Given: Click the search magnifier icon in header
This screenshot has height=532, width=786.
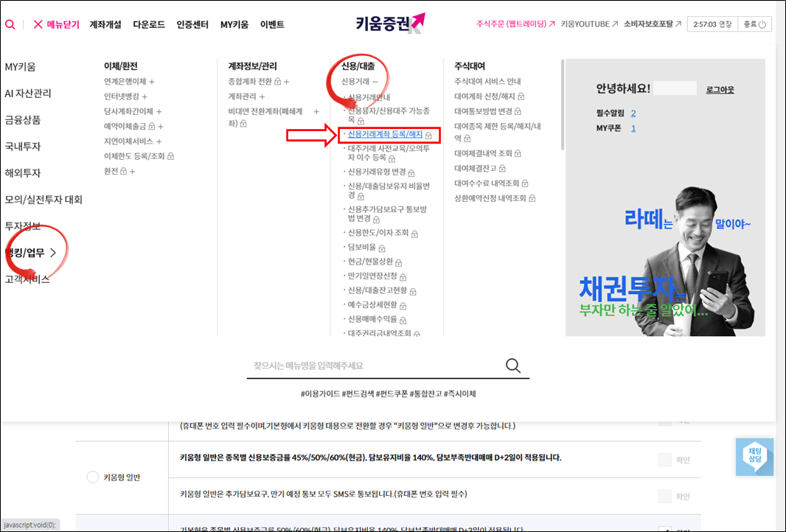Looking at the screenshot, I should pyautogui.click(x=10, y=24).
